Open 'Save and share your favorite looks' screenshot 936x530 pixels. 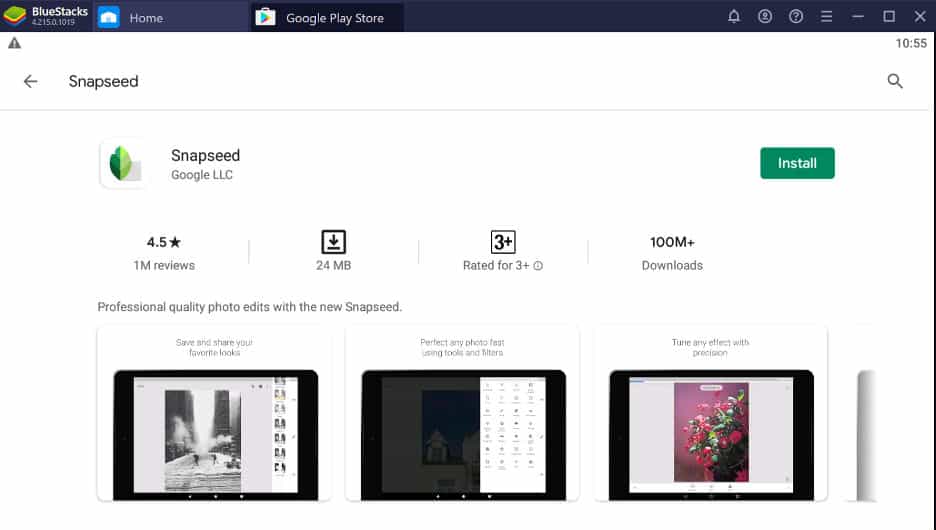point(214,413)
